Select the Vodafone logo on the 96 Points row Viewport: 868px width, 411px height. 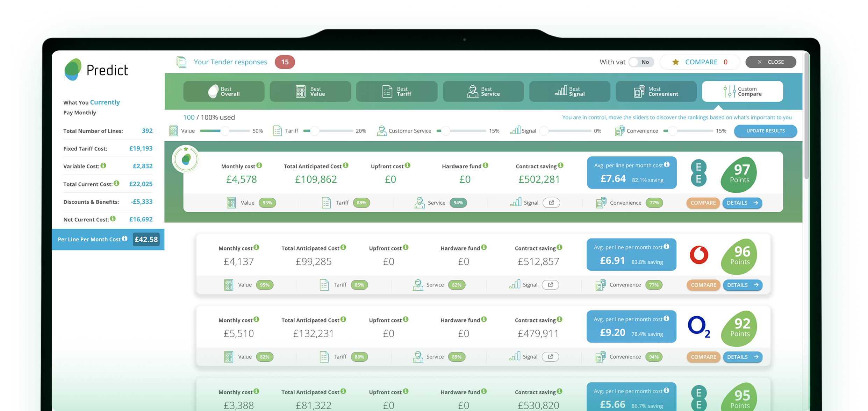point(699,255)
